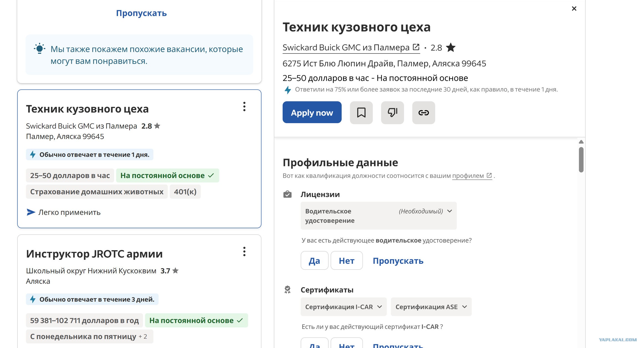Click lightning icon in 3-day response badge

[33, 299]
